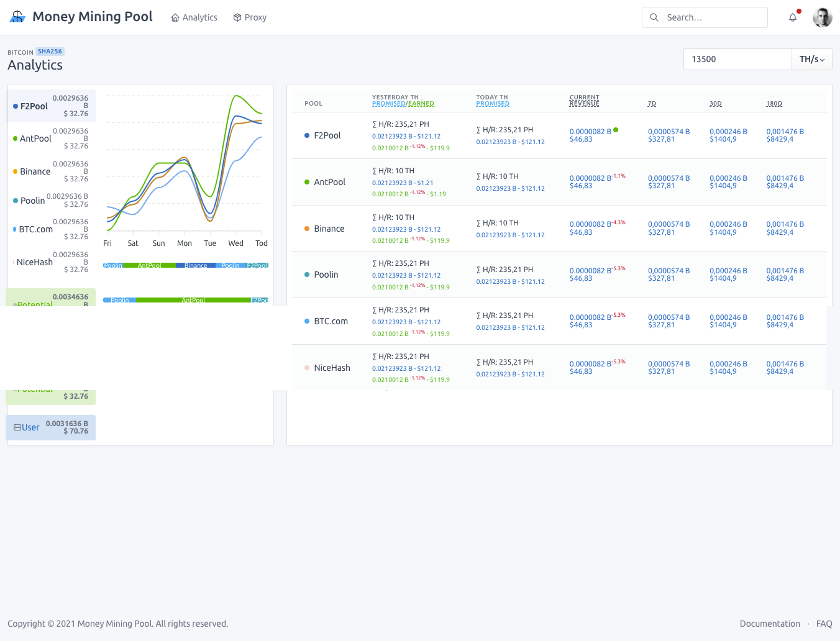Select the User legend card
Image resolution: width=840 pixels, height=641 pixels.
[51, 427]
